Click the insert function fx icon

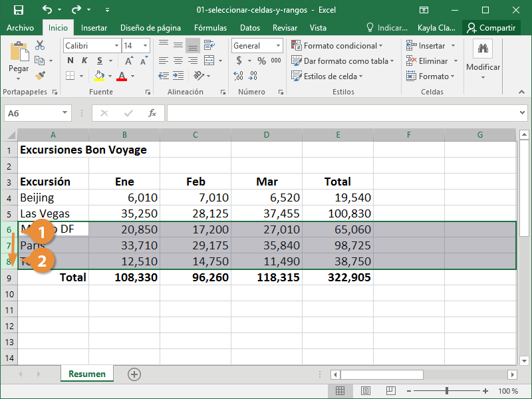pyautogui.click(x=152, y=113)
